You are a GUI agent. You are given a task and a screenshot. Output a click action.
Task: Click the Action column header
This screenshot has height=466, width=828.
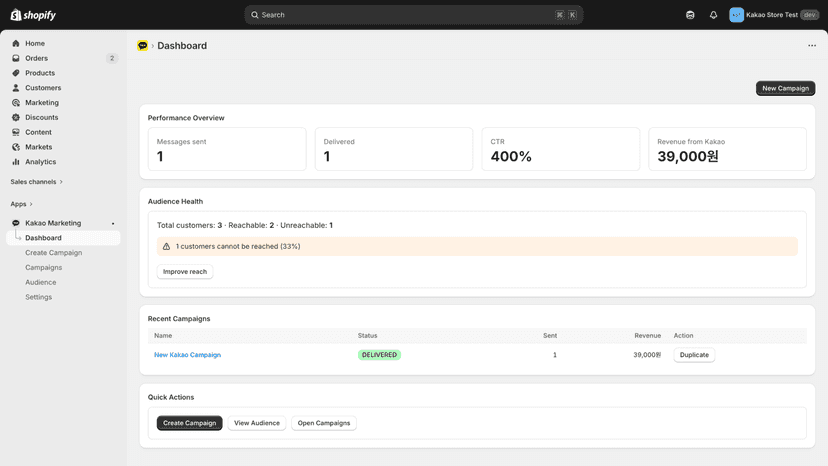pos(683,335)
